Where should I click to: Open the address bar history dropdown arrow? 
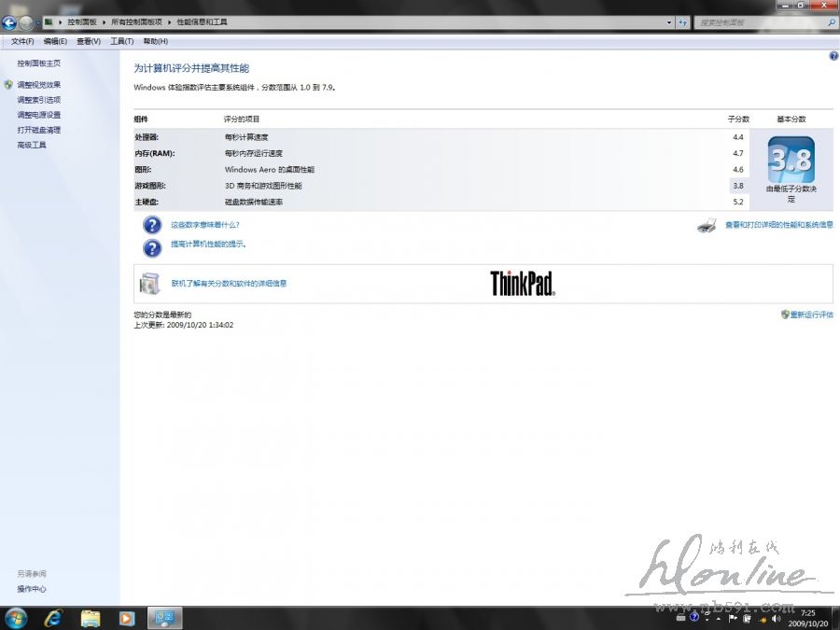point(669,22)
